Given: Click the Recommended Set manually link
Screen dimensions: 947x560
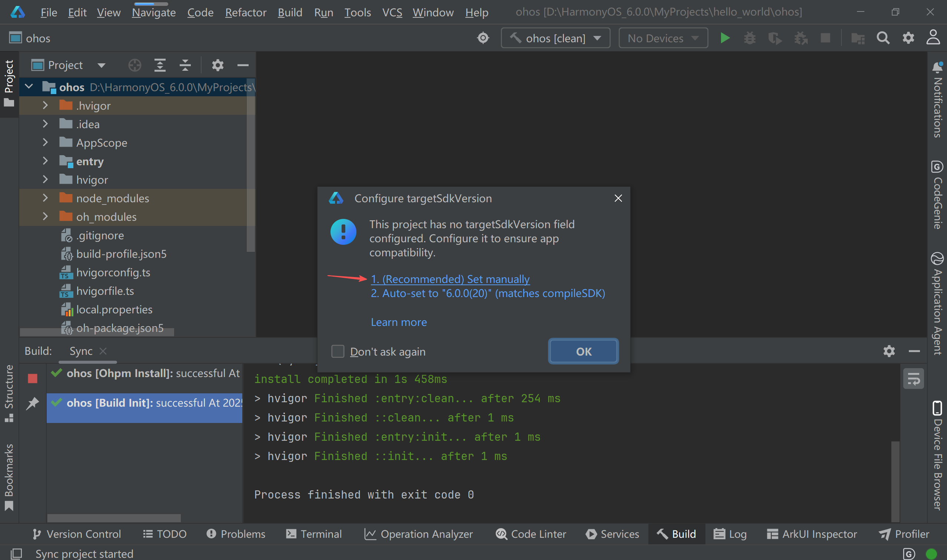Looking at the screenshot, I should coord(450,279).
